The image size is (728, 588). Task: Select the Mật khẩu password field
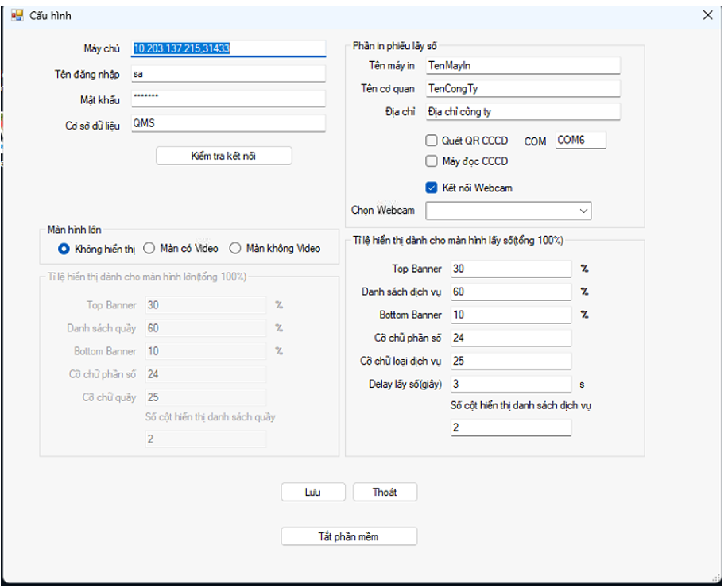[228, 99]
